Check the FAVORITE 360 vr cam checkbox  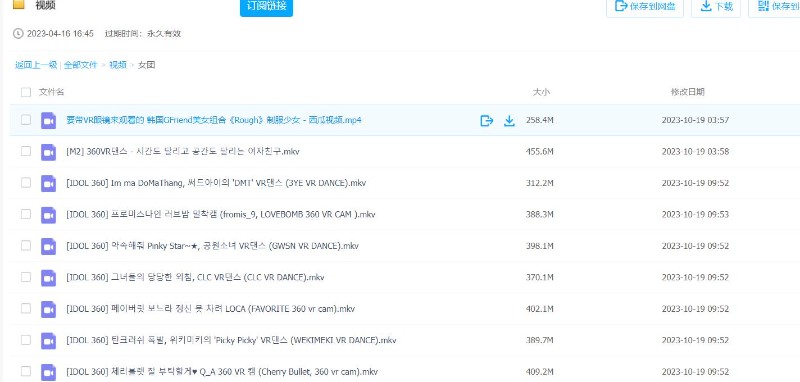(26, 309)
